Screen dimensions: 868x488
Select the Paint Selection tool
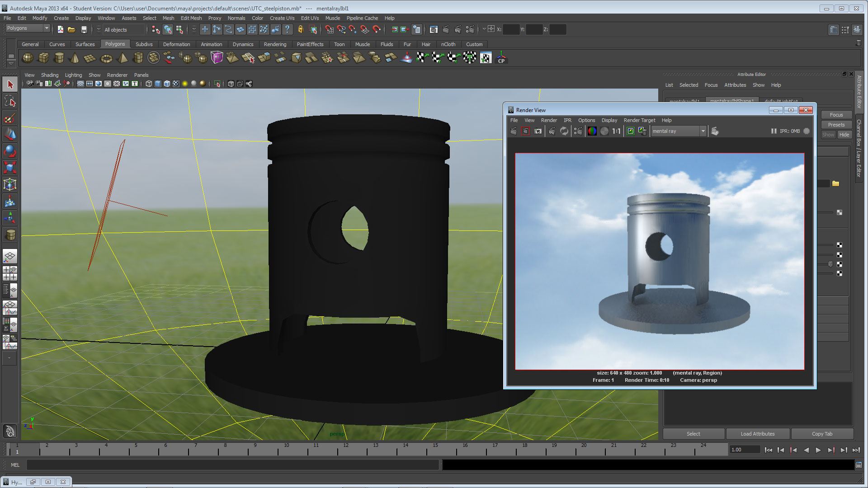pyautogui.click(x=10, y=118)
